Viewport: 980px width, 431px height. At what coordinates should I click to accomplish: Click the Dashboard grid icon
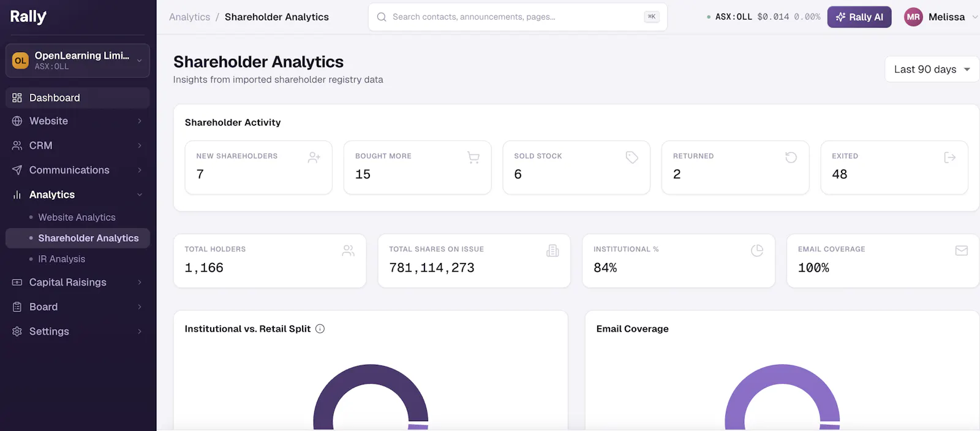[17, 97]
